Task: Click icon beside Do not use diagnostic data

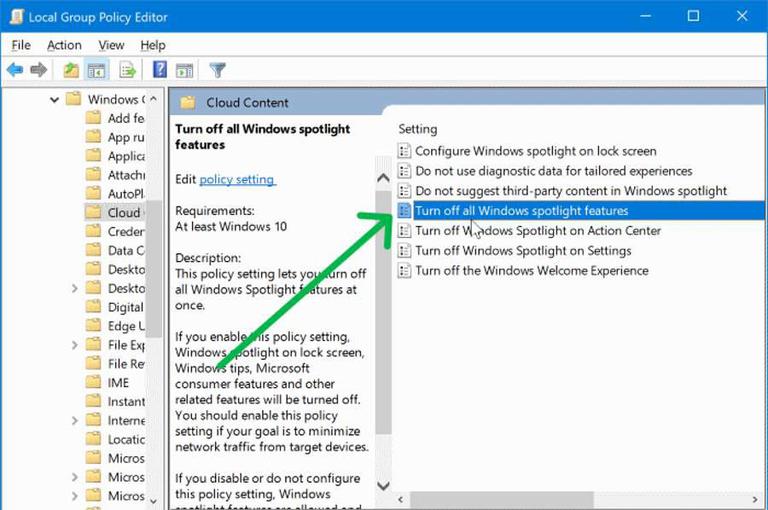Action: point(404,171)
